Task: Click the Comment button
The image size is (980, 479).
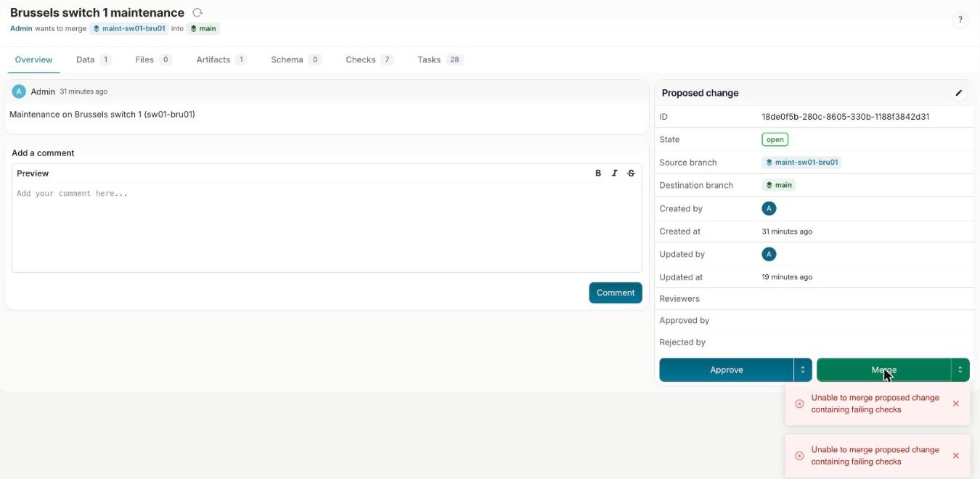Action: pyautogui.click(x=616, y=292)
